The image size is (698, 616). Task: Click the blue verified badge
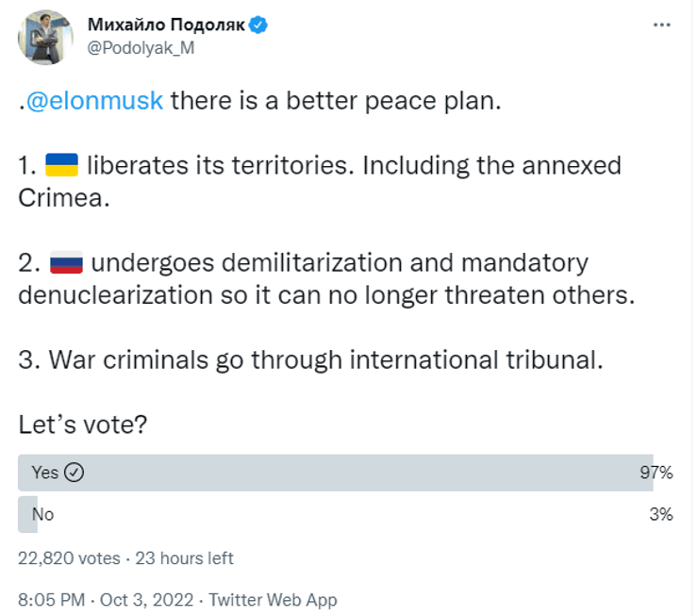[x=258, y=25]
